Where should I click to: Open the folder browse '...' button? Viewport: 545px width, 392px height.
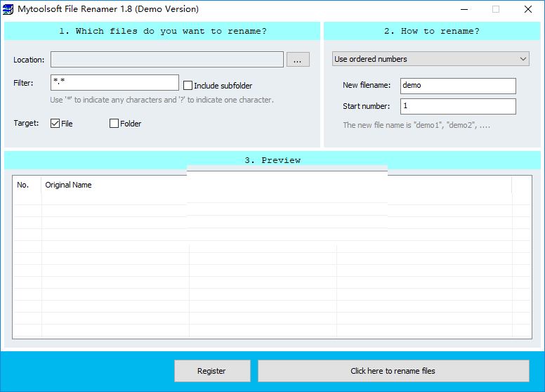[x=298, y=60]
